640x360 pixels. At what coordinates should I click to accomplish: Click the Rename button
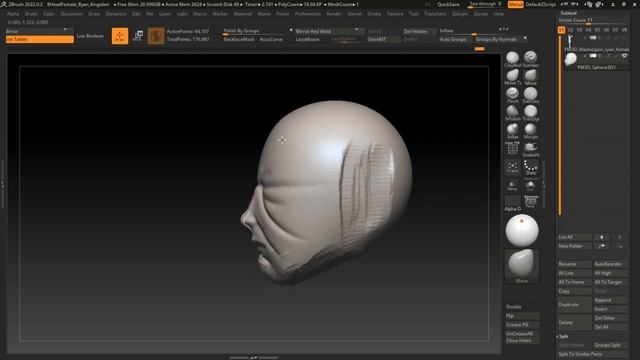coord(574,264)
